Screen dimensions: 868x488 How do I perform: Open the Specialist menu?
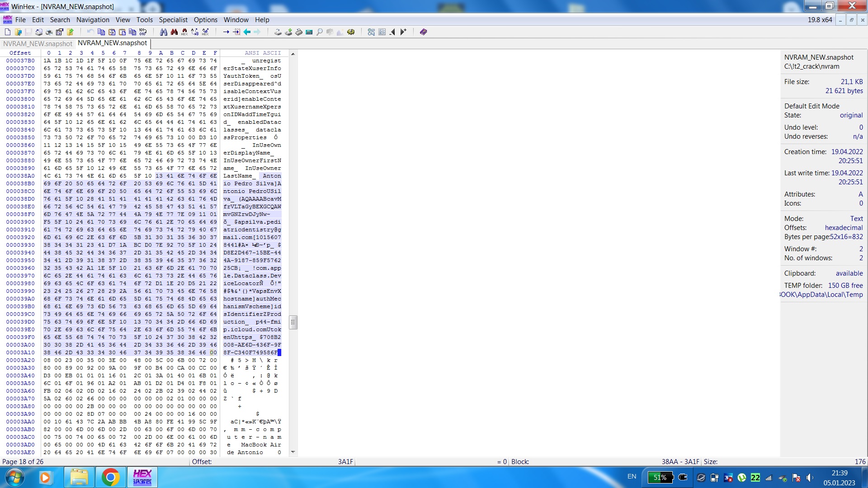(173, 20)
